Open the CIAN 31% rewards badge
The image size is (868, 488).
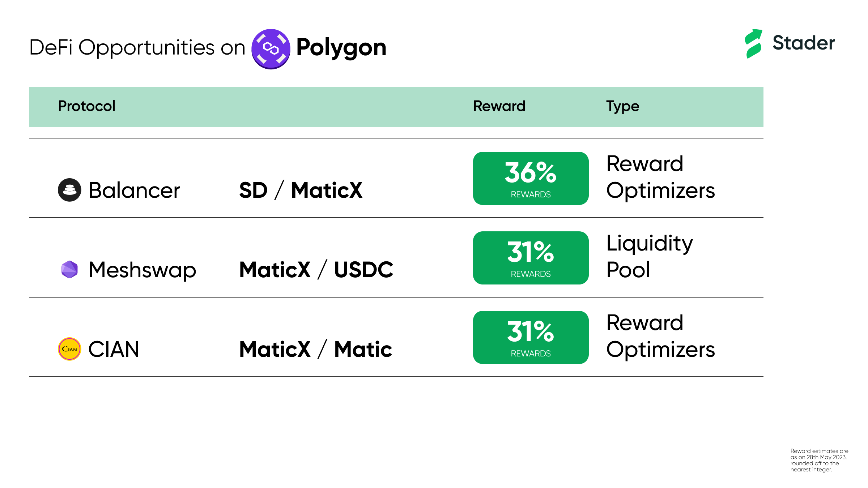[531, 337]
